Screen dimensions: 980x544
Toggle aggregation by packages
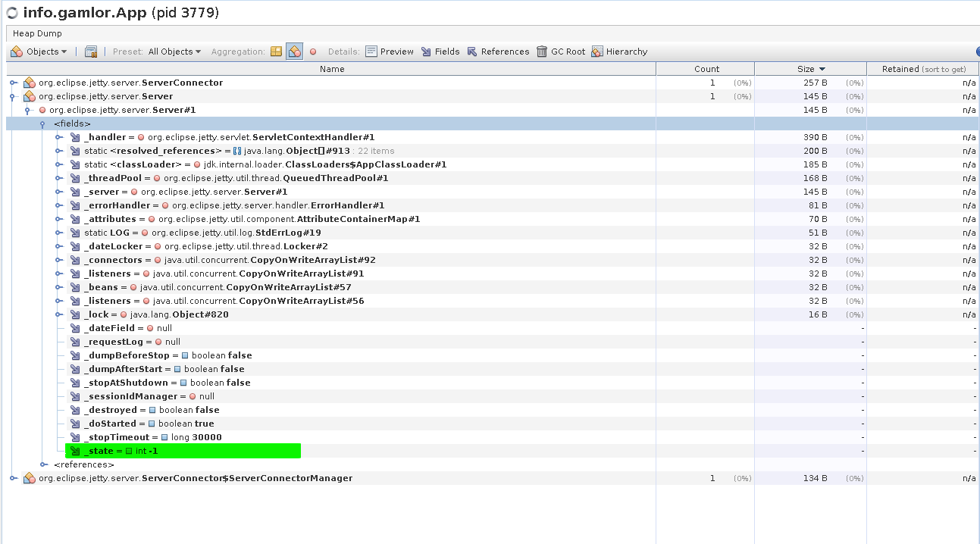(x=276, y=52)
